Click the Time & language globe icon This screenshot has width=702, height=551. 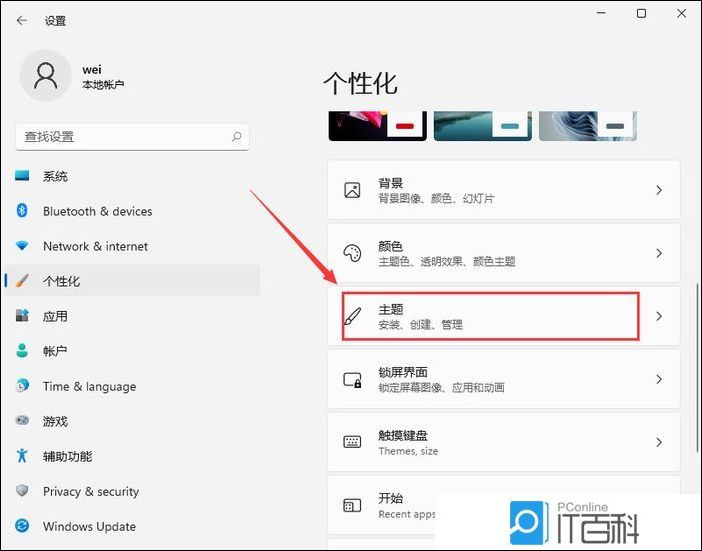(x=22, y=385)
